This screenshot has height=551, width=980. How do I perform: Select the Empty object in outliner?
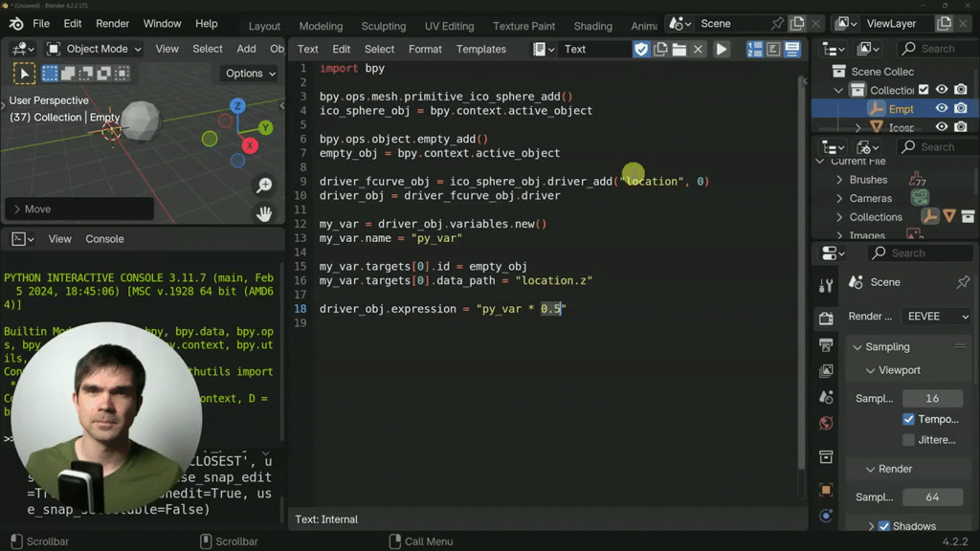[901, 109]
